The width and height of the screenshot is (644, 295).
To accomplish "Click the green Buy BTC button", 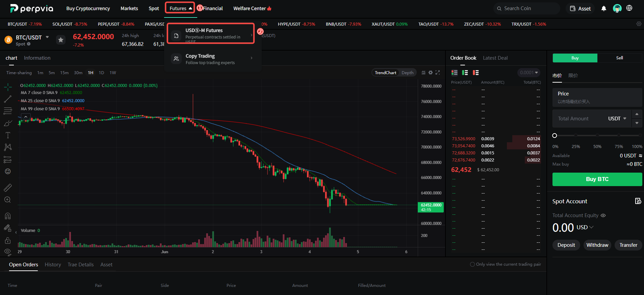I will coord(597,179).
